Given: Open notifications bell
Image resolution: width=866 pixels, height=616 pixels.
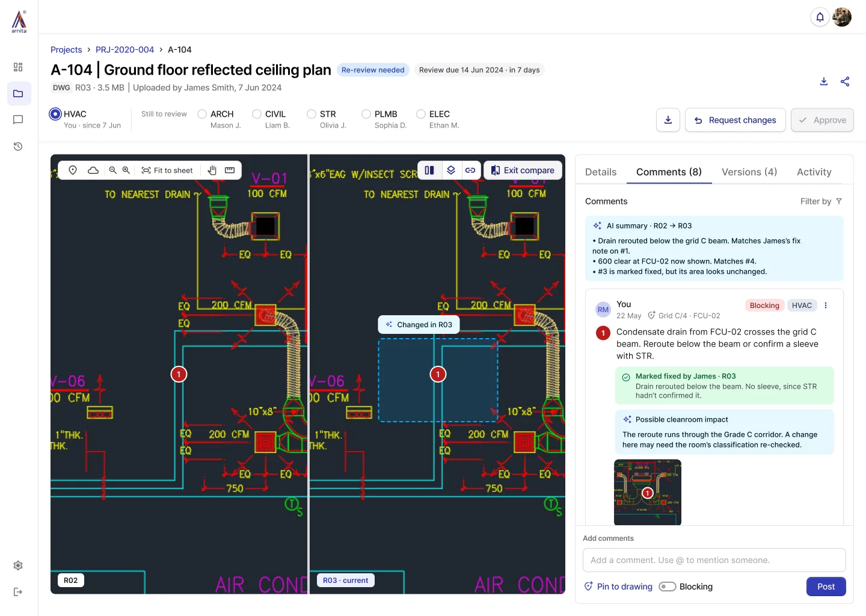Looking at the screenshot, I should (820, 17).
